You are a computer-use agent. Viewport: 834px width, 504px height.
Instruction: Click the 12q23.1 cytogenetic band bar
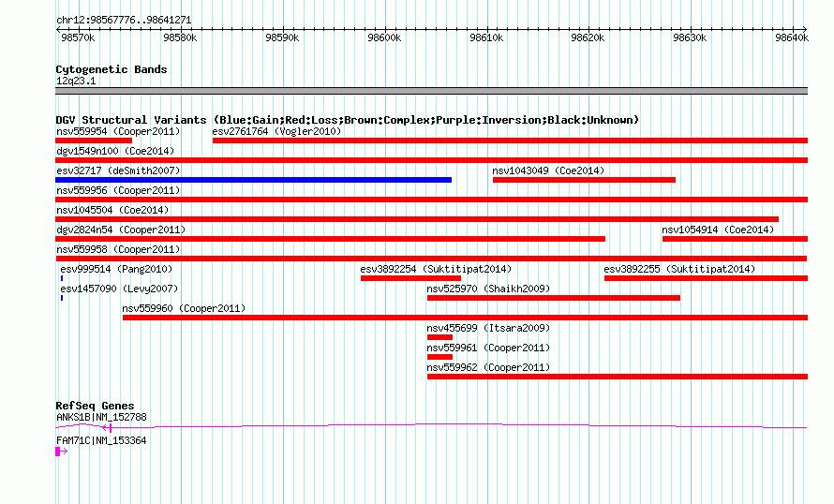pos(431,91)
